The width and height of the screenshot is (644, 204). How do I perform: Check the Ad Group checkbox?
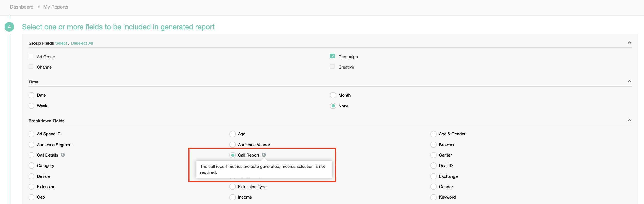31,56
